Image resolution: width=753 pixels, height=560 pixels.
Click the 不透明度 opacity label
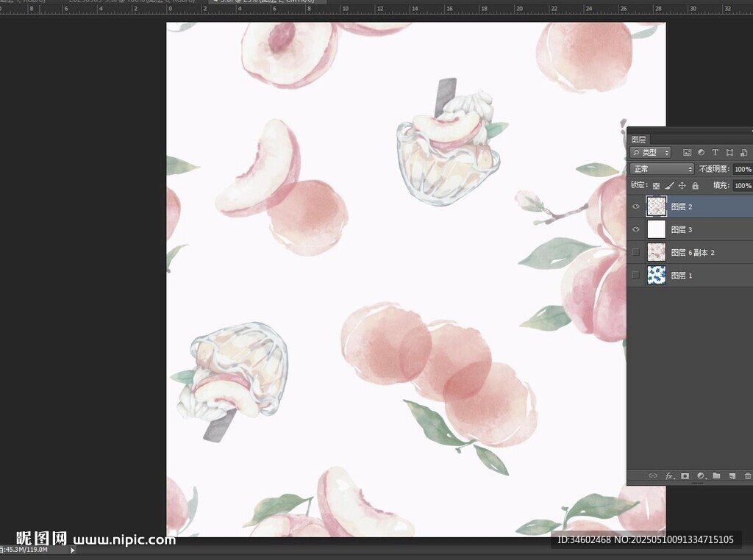tap(714, 169)
